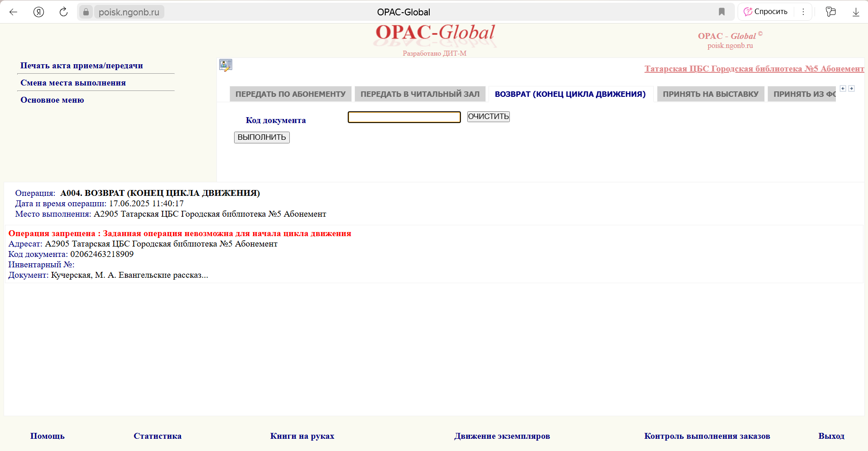Screen dimensions: 868x451
Task: Click the bookmark icon in address bar
Action: tap(722, 12)
